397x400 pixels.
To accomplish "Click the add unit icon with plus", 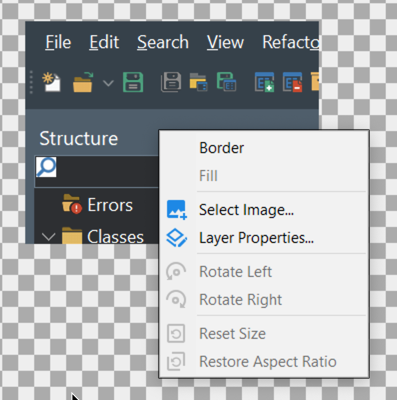I will tap(264, 82).
